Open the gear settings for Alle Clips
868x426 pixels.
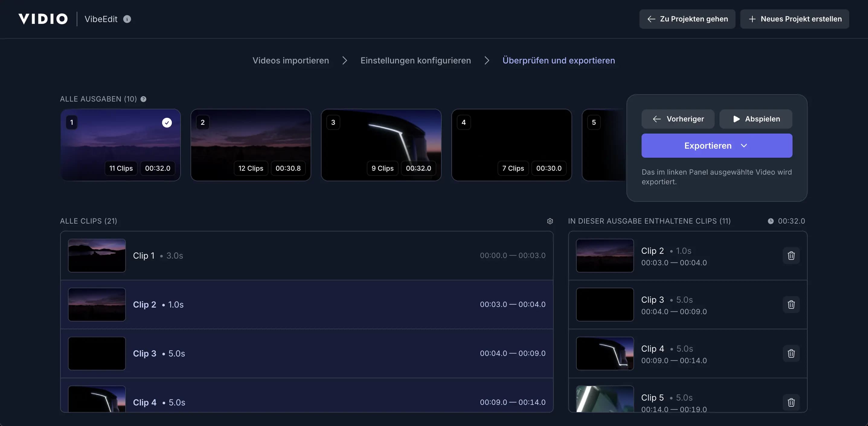tap(550, 221)
